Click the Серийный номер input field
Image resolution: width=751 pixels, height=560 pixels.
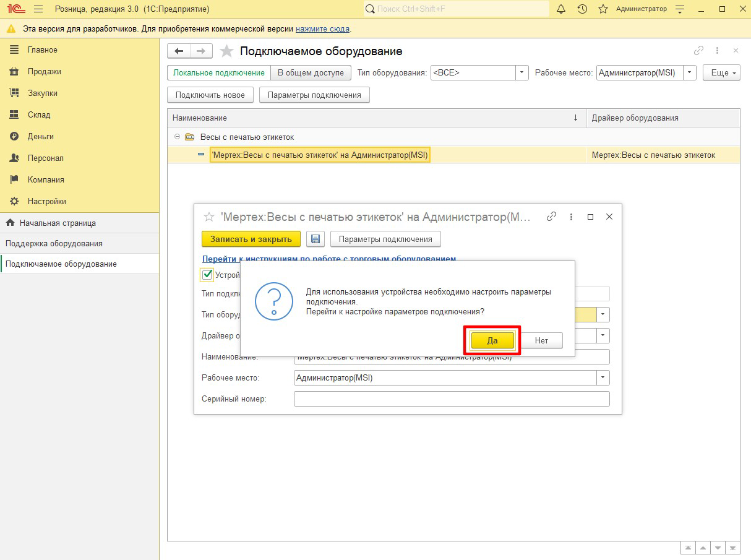[x=452, y=399]
